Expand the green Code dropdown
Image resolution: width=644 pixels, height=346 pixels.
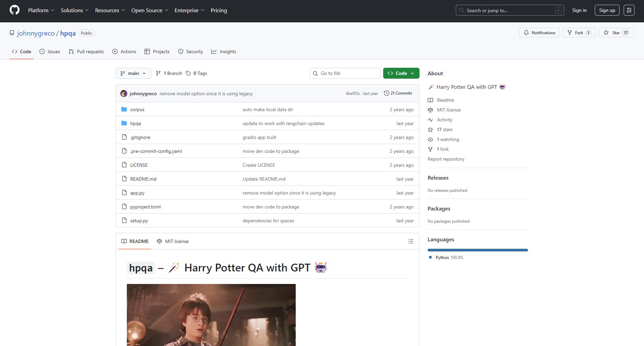click(x=401, y=73)
